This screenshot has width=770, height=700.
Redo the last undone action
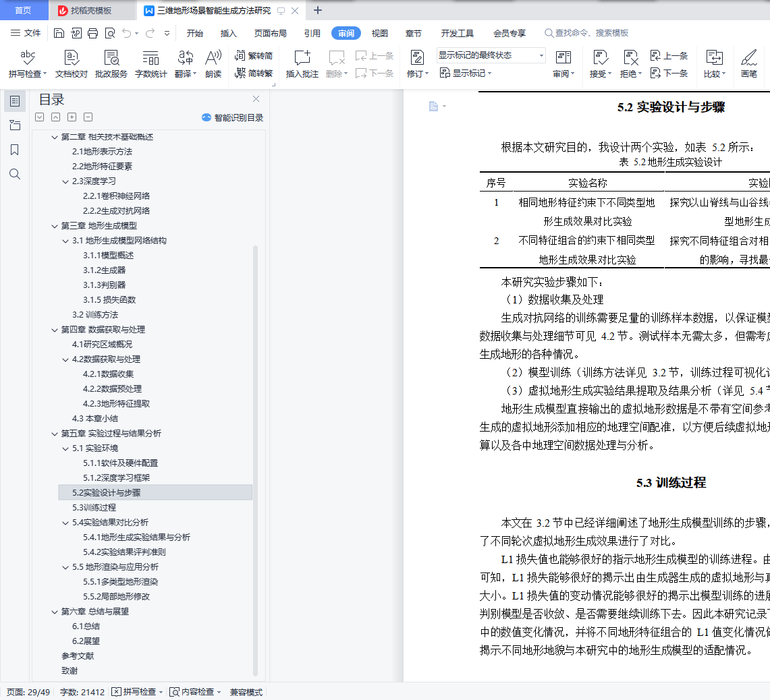tap(150, 33)
